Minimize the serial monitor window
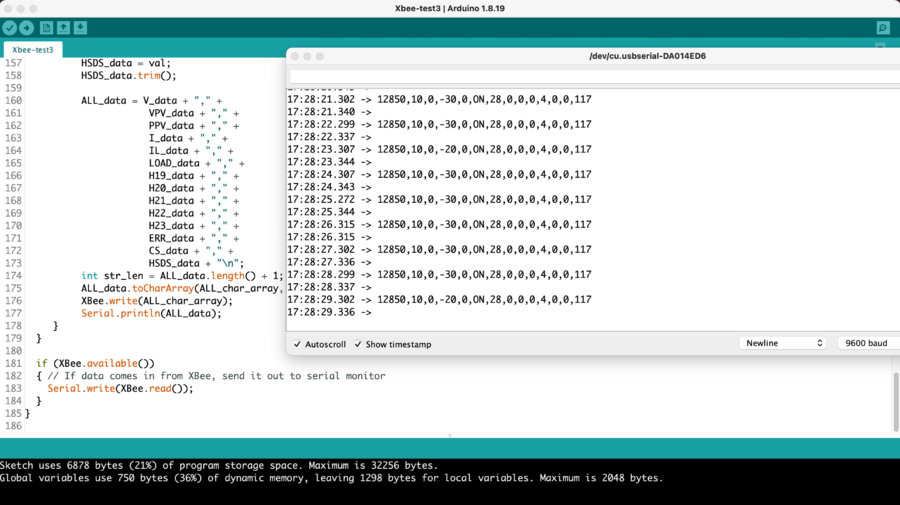The width and height of the screenshot is (900, 505). tap(308, 56)
